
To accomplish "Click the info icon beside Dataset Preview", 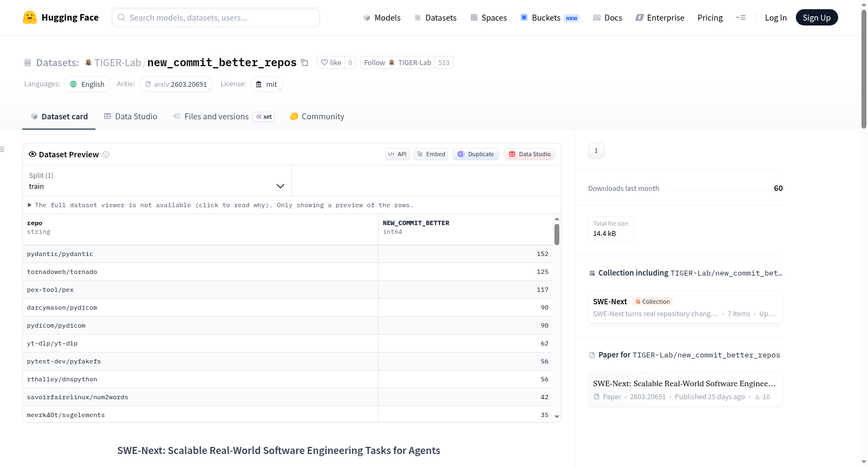I will tap(106, 155).
